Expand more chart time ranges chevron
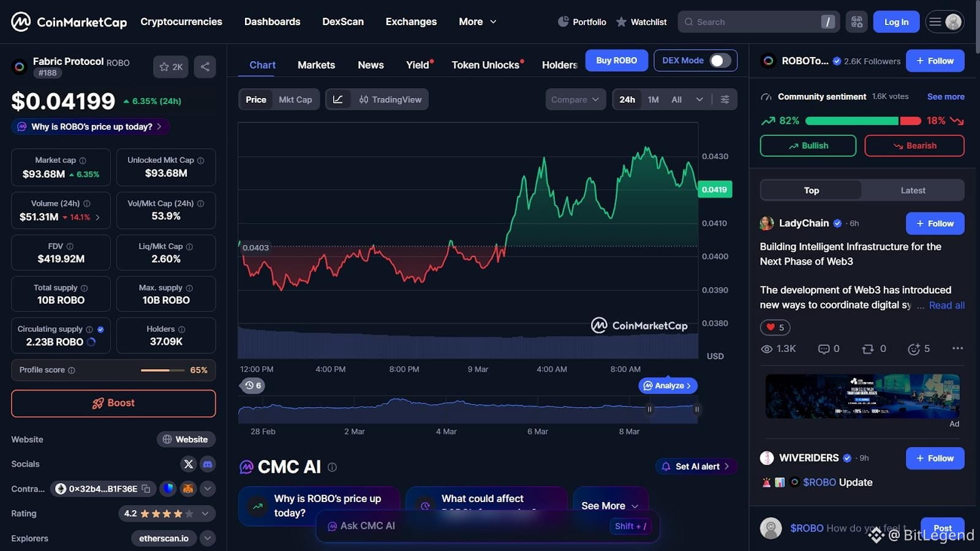 [x=699, y=99]
